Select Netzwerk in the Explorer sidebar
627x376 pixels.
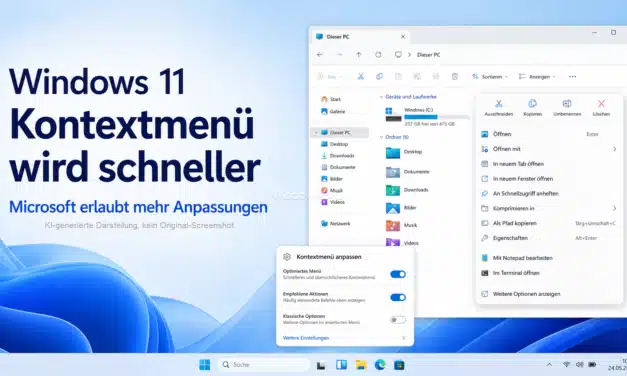click(336, 224)
